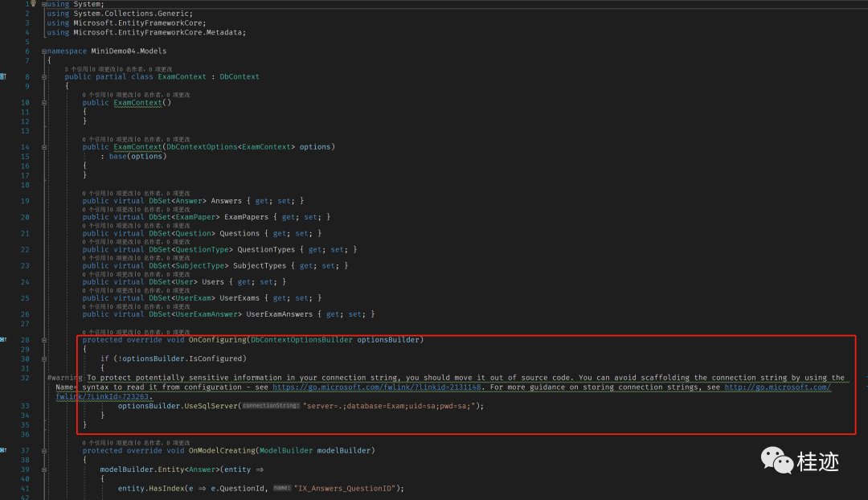Click 'base(options)' on line 15
This screenshot has height=500, width=868.
138,156
